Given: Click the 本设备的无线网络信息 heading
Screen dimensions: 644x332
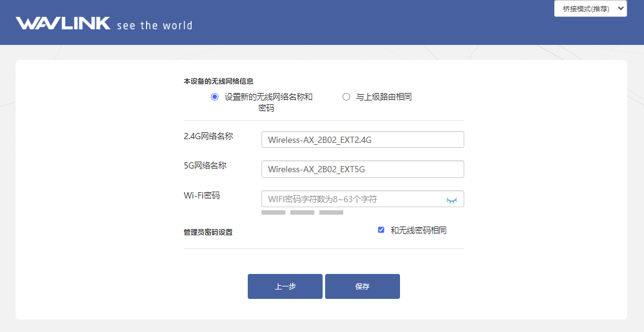Looking at the screenshot, I should [x=218, y=81].
